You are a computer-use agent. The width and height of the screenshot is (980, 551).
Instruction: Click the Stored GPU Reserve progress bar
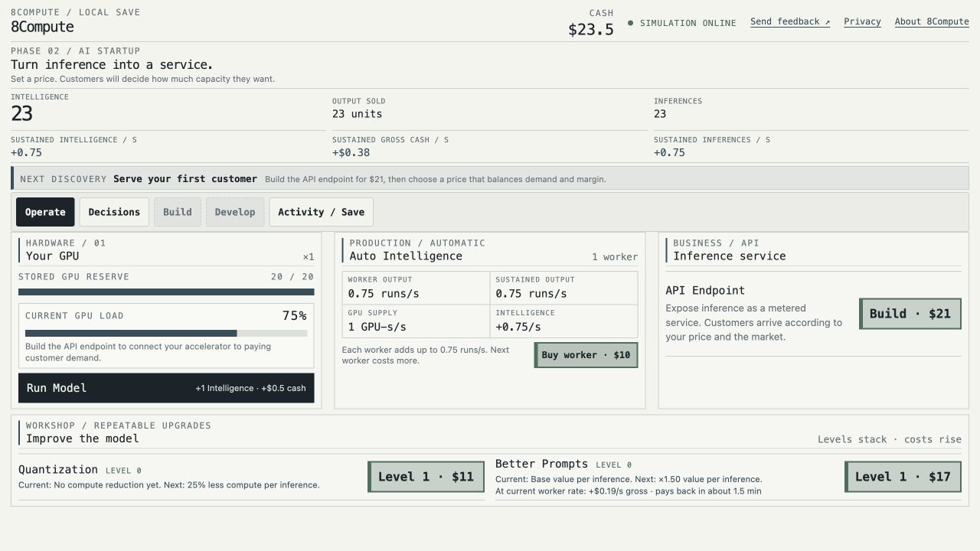(166, 292)
